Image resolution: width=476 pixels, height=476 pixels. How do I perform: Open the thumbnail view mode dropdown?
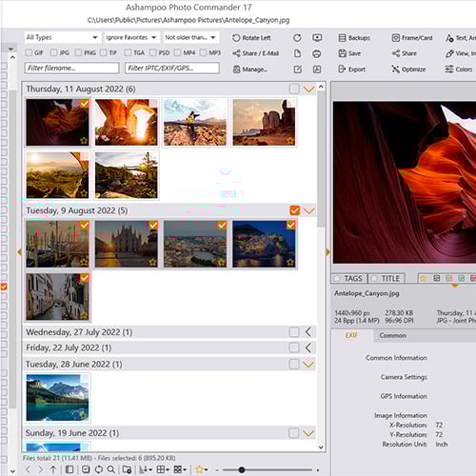[x=180, y=469]
